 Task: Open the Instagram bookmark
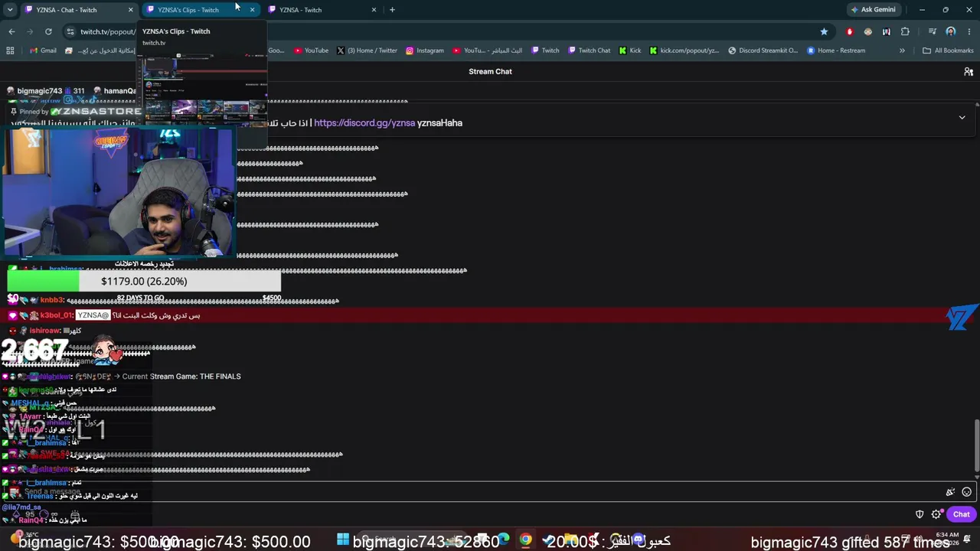[x=425, y=51]
